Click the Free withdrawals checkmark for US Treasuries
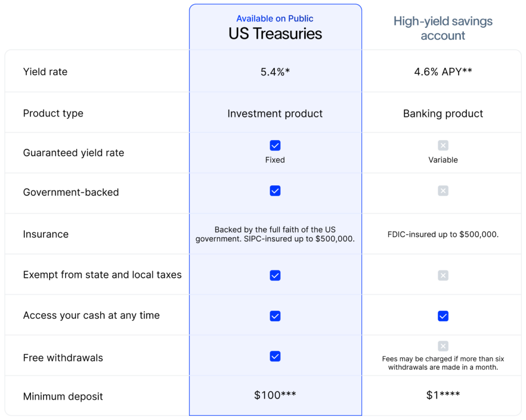526x420 pixels. pyautogui.click(x=275, y=356)
